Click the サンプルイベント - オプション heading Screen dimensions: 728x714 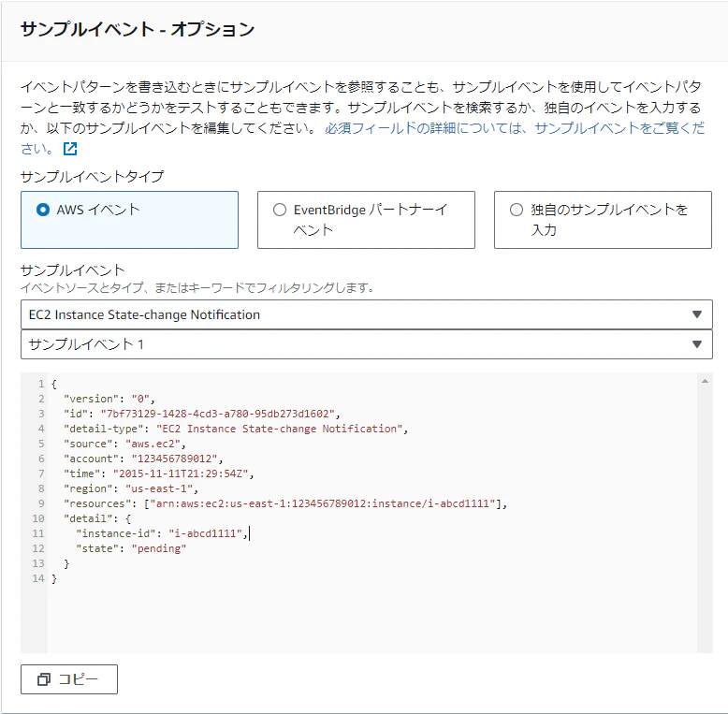pos(138,29)
